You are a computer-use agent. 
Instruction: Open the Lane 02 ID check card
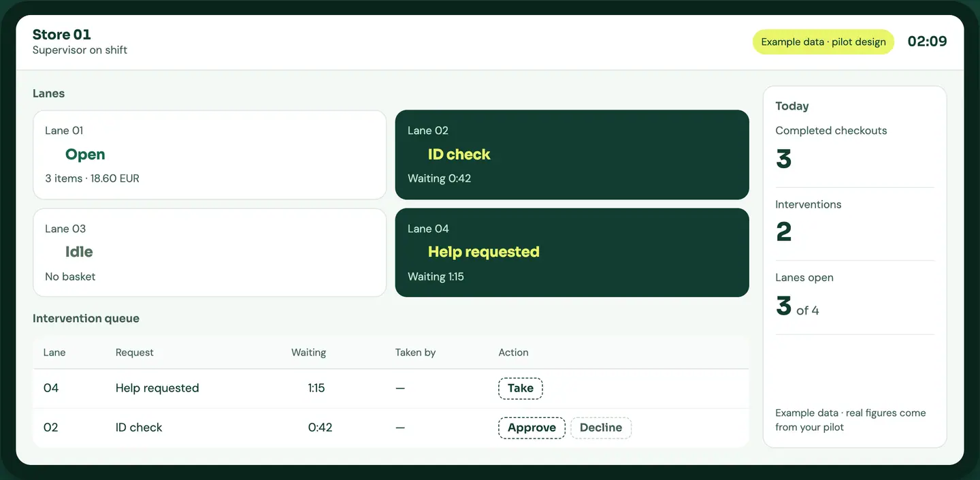point(572,155)
